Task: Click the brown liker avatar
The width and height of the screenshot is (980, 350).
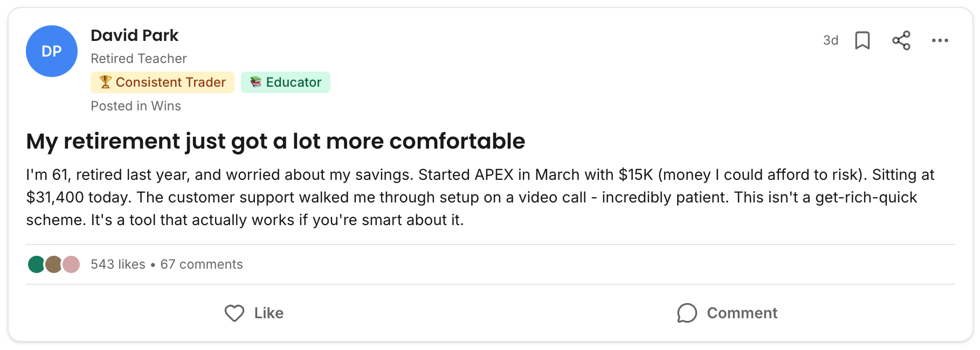Action: 53,264
